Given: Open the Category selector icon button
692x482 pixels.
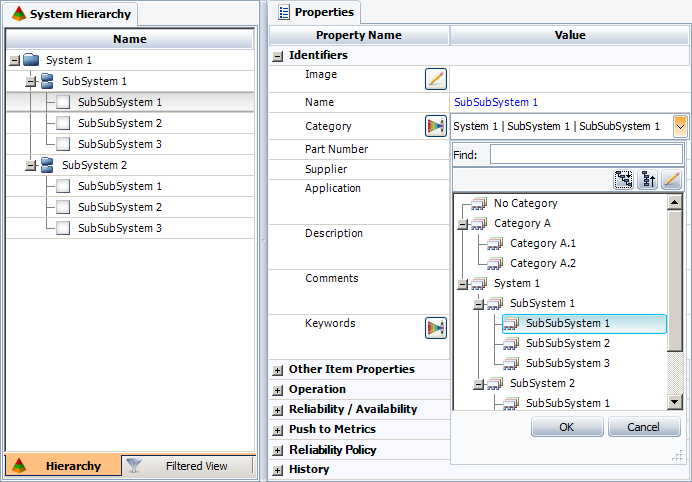Looking at the screenshot, I should [x=435, y=126].
